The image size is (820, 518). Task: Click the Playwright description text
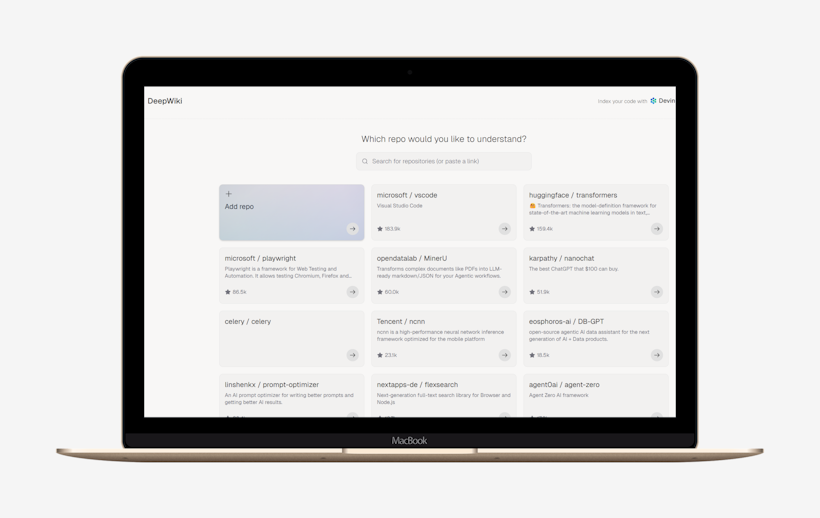tap(288, 272)
